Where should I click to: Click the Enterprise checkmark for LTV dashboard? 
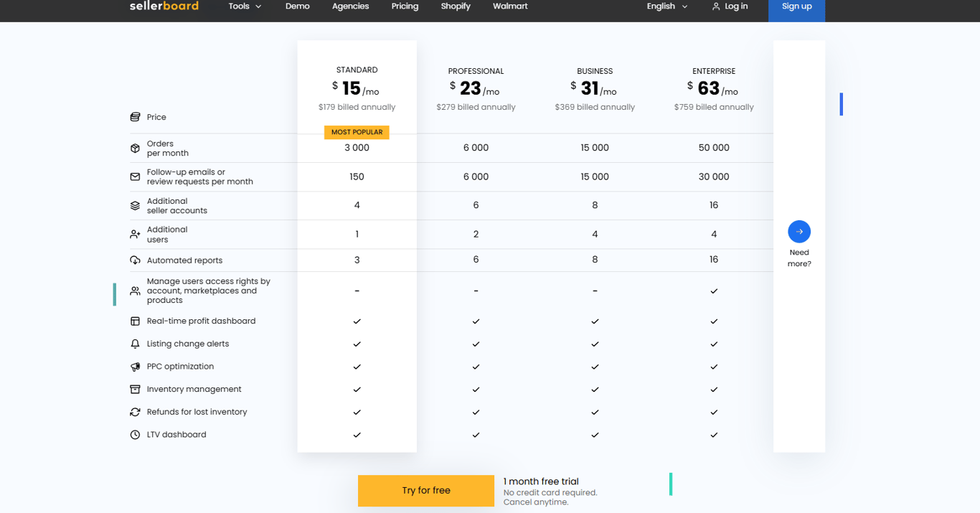tap(714, 435)
